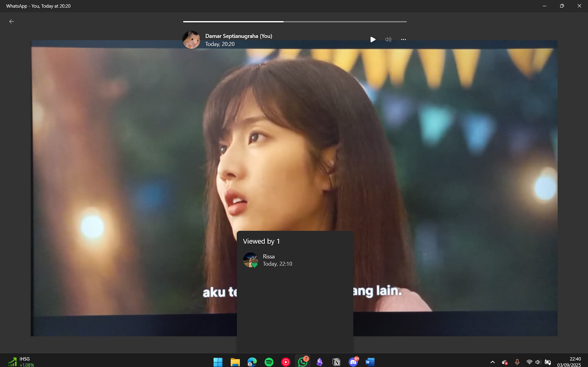Click the status video image area
Viewport: 588px width, 367px height.
click(x=294, y=188)
